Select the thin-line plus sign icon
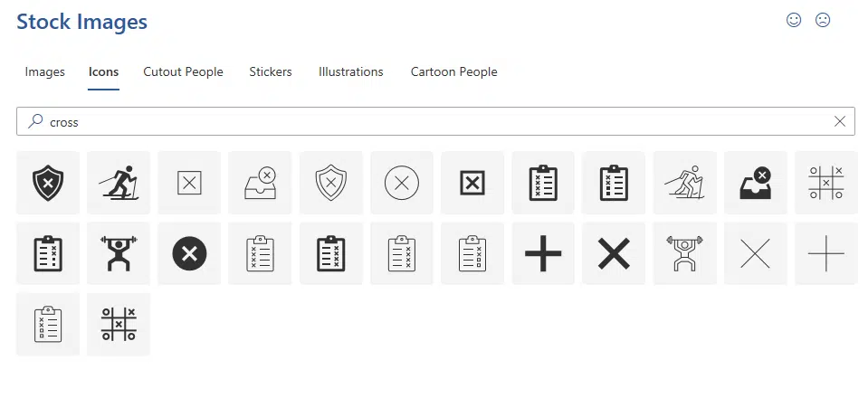Screen dimensions: 868x398 click(x=826, y=253)
